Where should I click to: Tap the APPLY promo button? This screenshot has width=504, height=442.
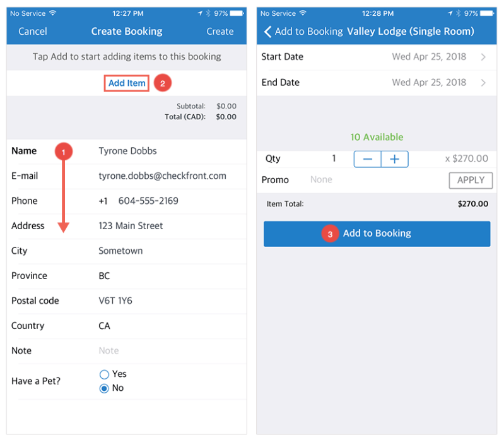[x=471, y=180]
